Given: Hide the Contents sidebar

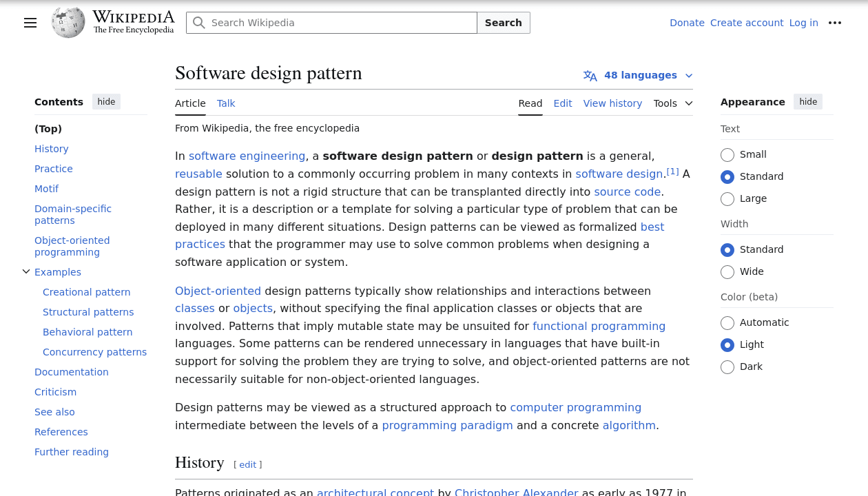Looking at the screenshot, I should pyautogui.click(x=106, y=101).
